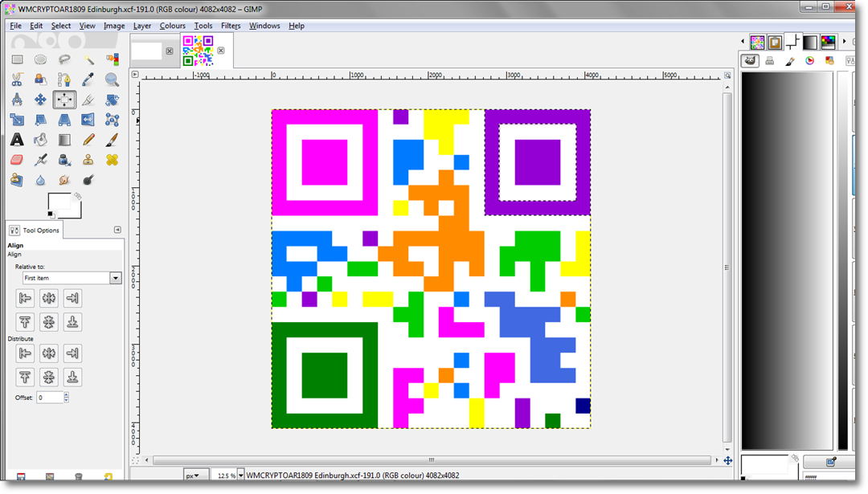Select the Ink tool
Viewport: 868px width, 494px height.
click(x=64, y=160)
